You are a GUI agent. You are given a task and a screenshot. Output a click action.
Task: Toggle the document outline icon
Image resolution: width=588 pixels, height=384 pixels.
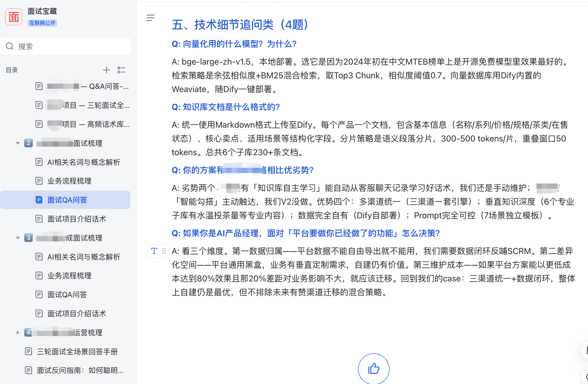[x=150, y=18]
